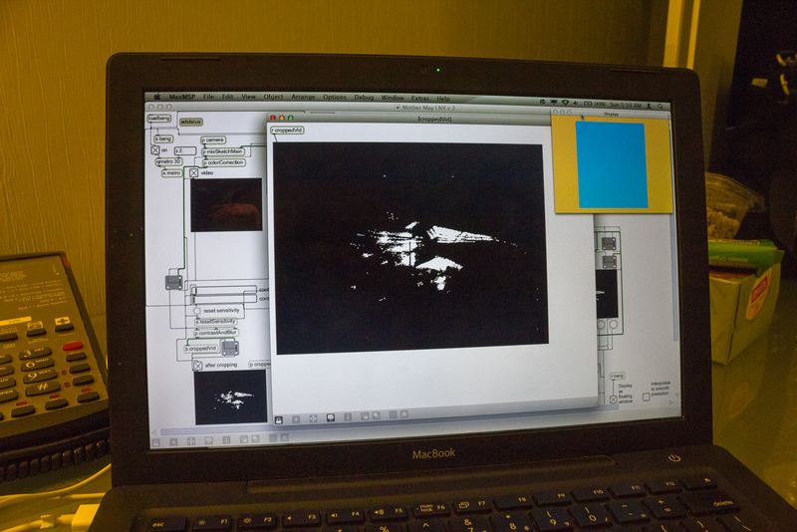The image size is (797, 532).
Task: Open Spotlight search in the menu bar
Action: 661,107
